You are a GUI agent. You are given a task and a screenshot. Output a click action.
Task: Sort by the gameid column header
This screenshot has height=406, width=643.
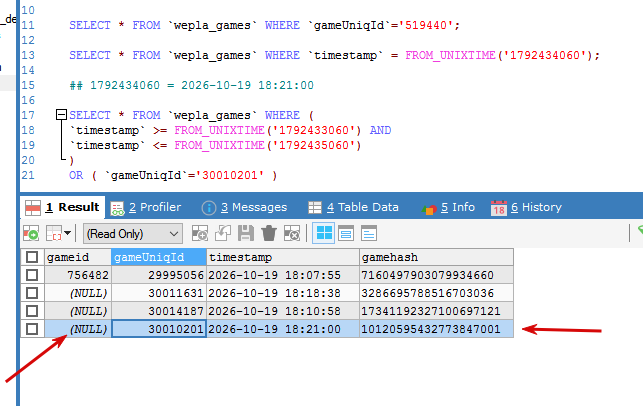78,257
